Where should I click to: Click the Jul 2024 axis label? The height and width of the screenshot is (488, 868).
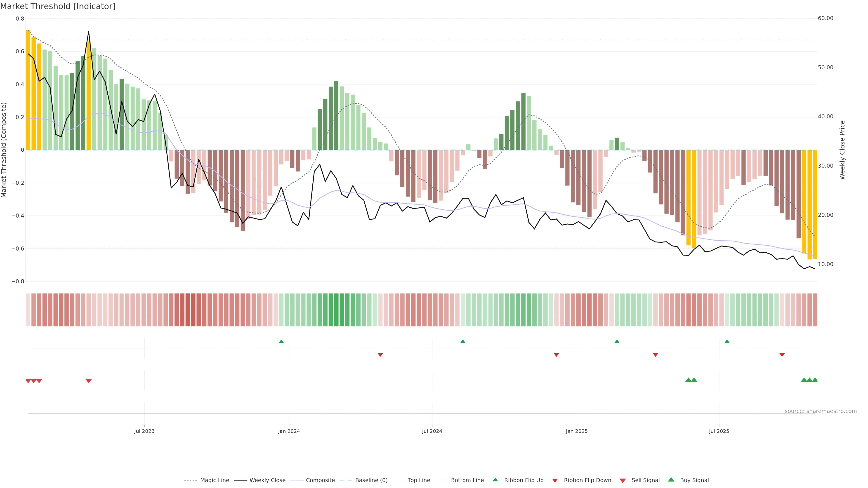pos(432,431)
